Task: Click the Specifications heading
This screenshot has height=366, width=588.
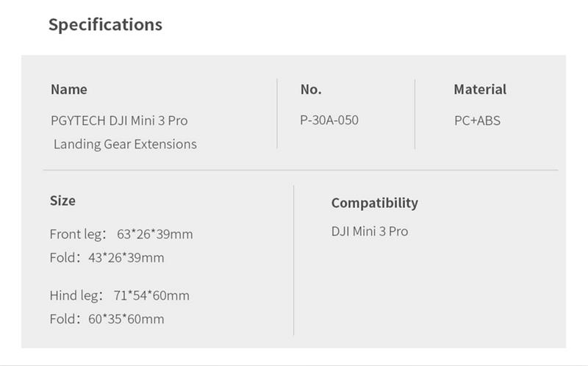Action: 105,24
